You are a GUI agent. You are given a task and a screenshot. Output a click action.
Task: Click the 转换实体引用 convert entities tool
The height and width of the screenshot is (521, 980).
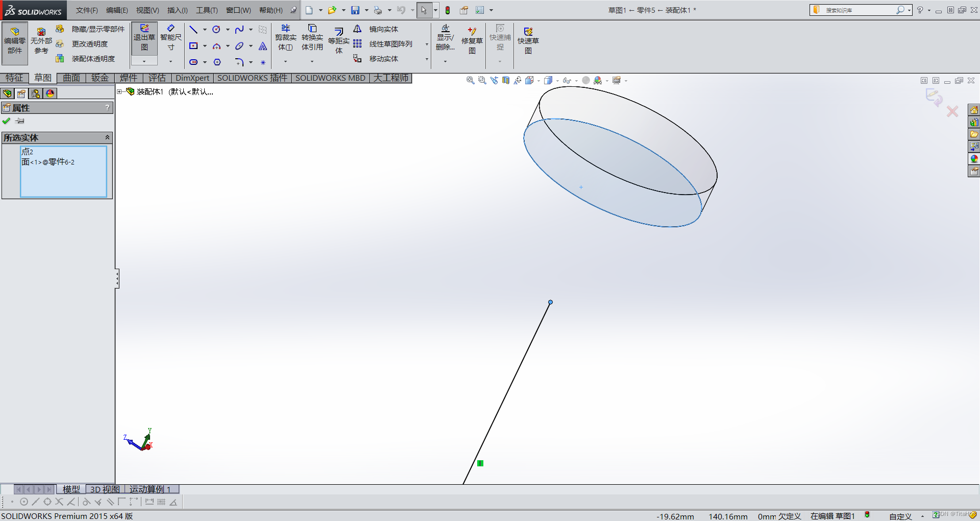(x=312, y=38)
